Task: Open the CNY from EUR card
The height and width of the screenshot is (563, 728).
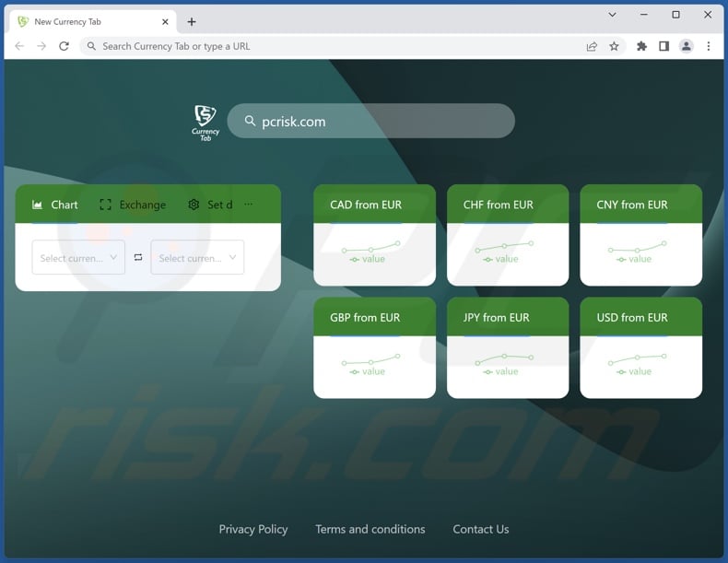Action: 640,235
